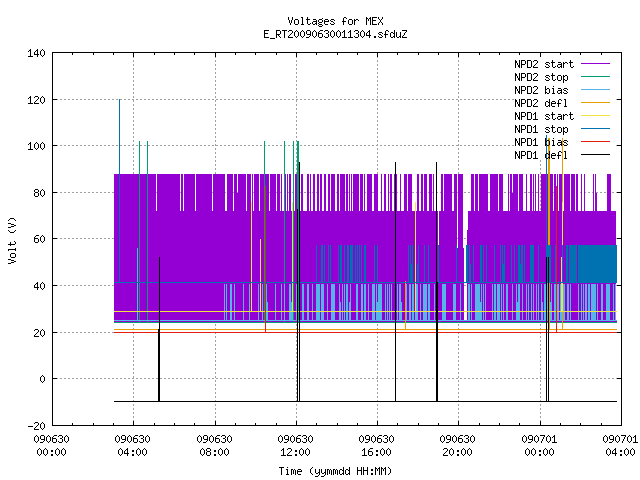Click the x-axis time label 20:00
This screenshot has height=480, width=640.
coord(457,453)
